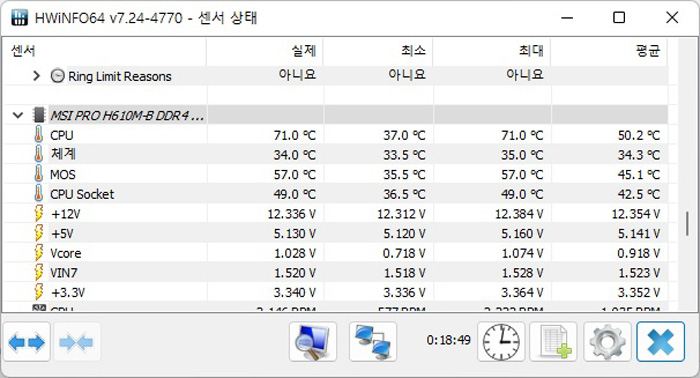Click the VIN7 lightning bolt icon
This screenshot has height=378, width=700.
(39, 272)
